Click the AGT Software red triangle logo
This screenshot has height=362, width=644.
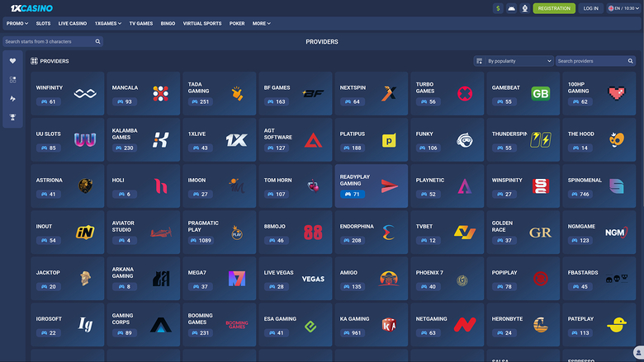pos(313,140)
